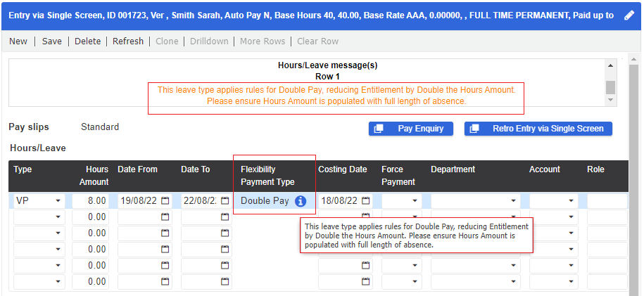The height and width of the screenshot is (296, 644).
Task: Click the Retro Entry via Single Screen button
Action: tap(538, 129)
